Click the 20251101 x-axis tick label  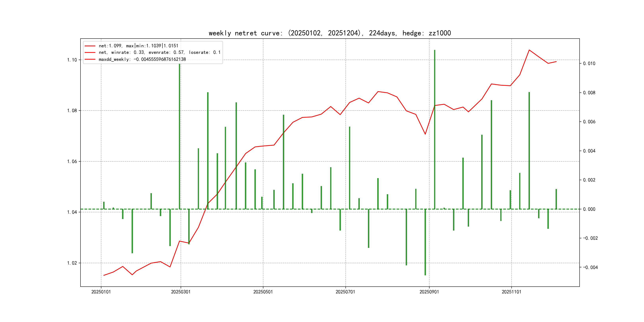click(x=511, y=292)
